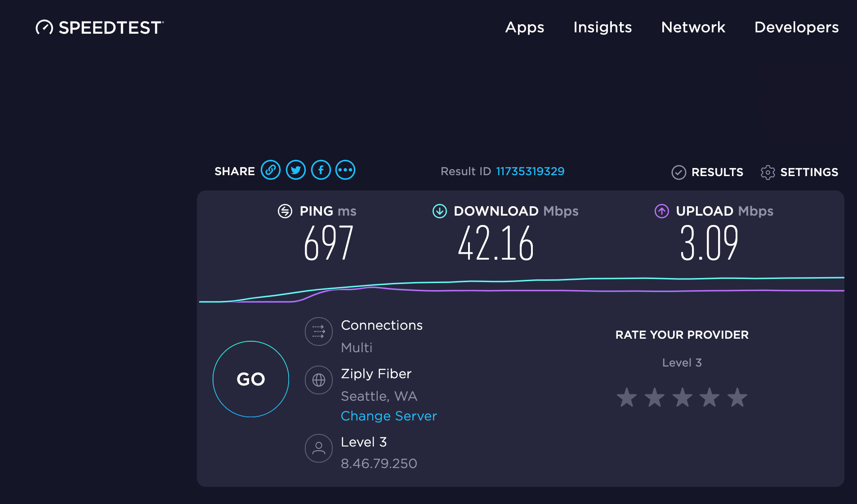Screen dimensions: 857x504
Task: Click the Download arrow icon
Action: pyautogui.click(x=440, y=211)
